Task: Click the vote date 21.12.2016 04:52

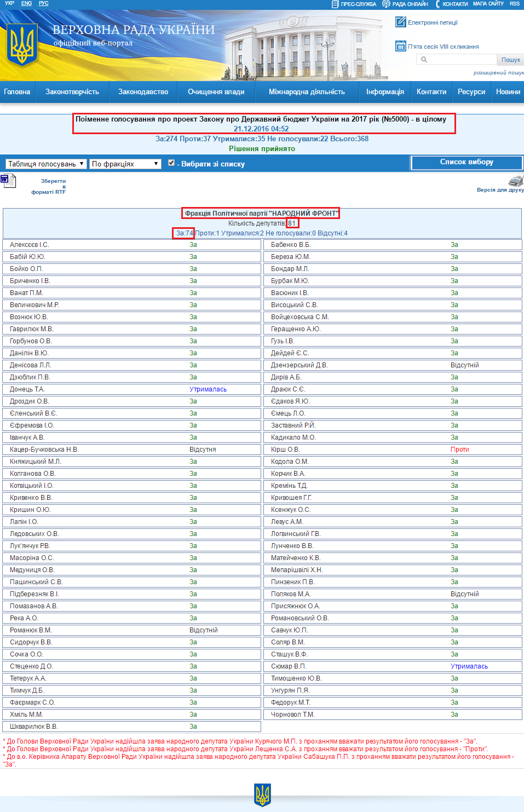Action: (261, 129)
